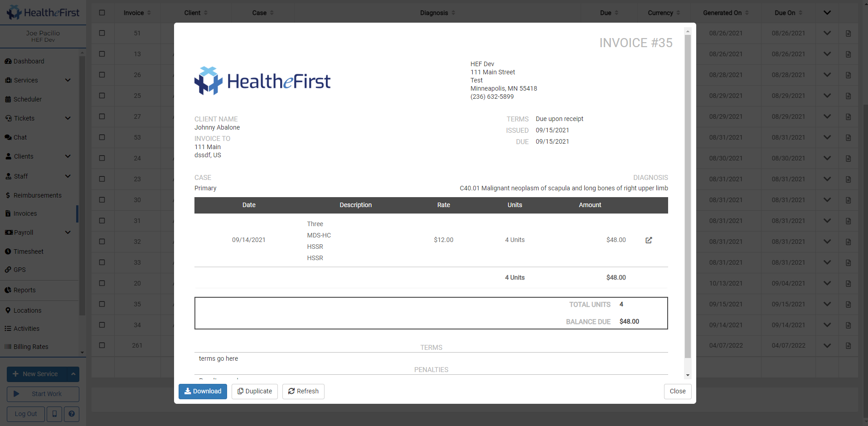The width and height of the screenshot is (868, 426).
Task: Check the box for invoice 53
Action: pos(102,137)
